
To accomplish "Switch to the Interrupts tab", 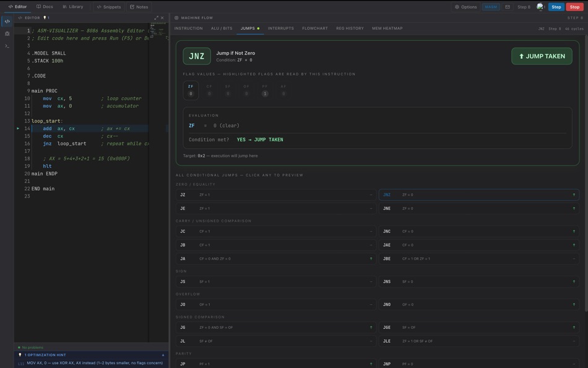I will [x=281, y=28].
